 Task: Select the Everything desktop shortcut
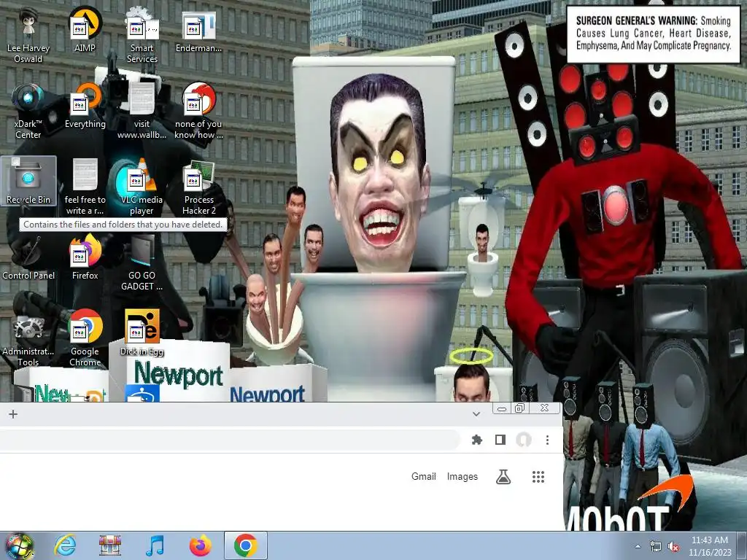point(85,106)
